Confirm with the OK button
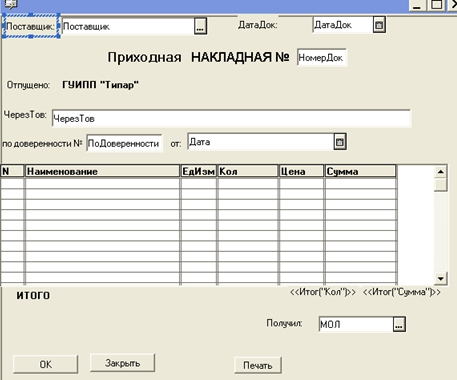The image size is (457, 380). (46, 364)
